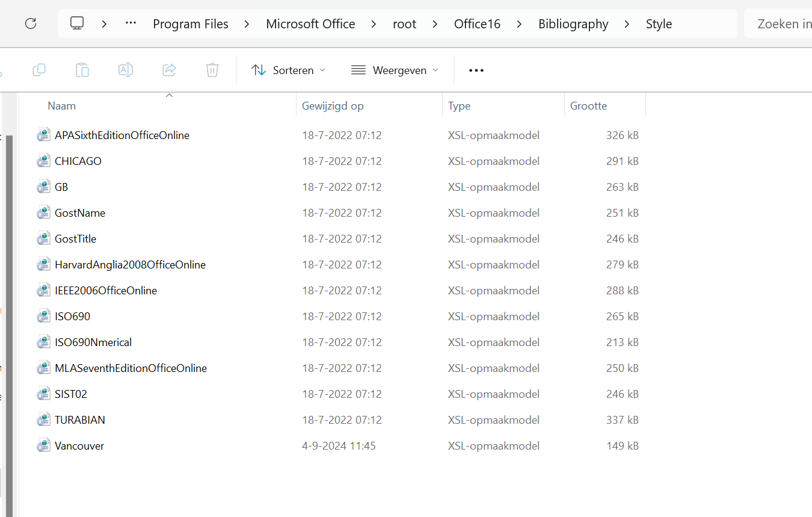Click the Copy toolbar icon
Image resolution: width=812 pixels, height=517 pixels.
pos(39,70)
